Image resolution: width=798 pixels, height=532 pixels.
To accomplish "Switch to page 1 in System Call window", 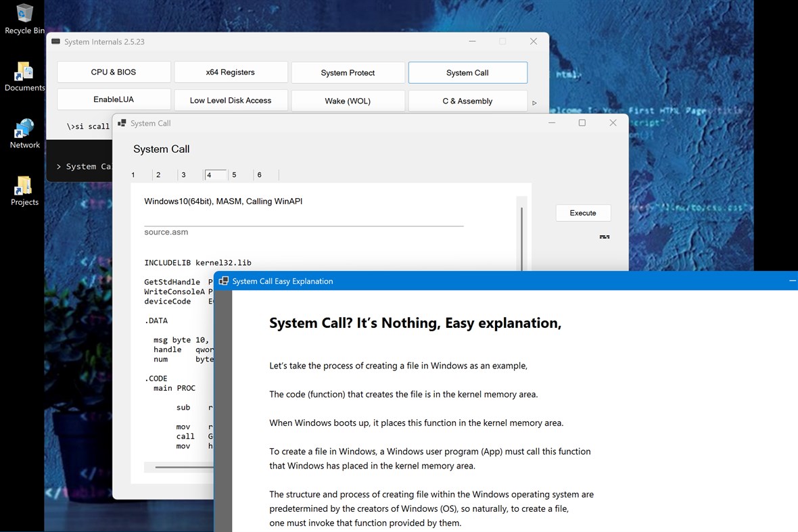I will point(133,174).
